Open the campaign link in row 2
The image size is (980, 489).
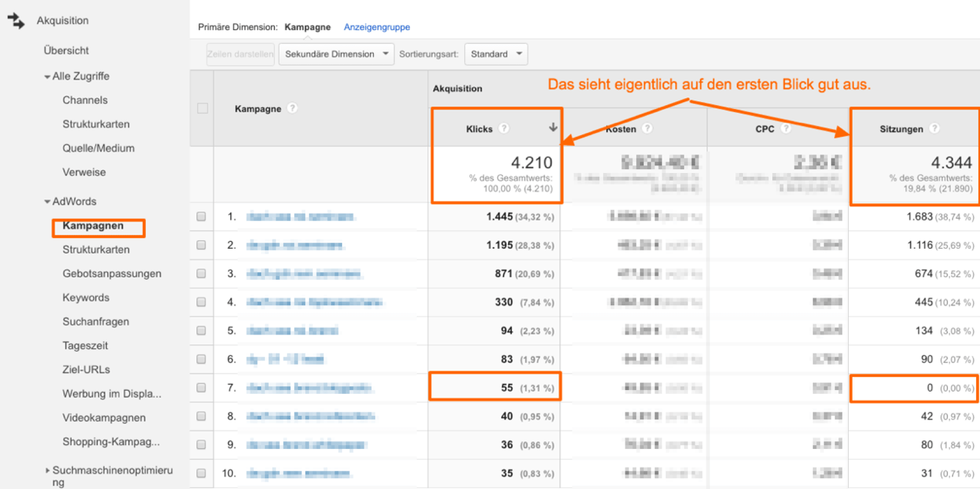click(295, 246)
